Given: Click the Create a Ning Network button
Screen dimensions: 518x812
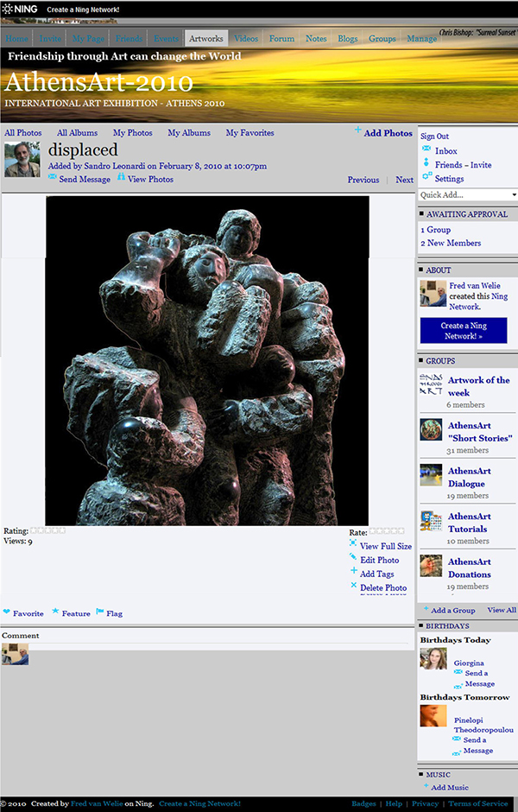Looking at the screenshot, I should (463, 330).
